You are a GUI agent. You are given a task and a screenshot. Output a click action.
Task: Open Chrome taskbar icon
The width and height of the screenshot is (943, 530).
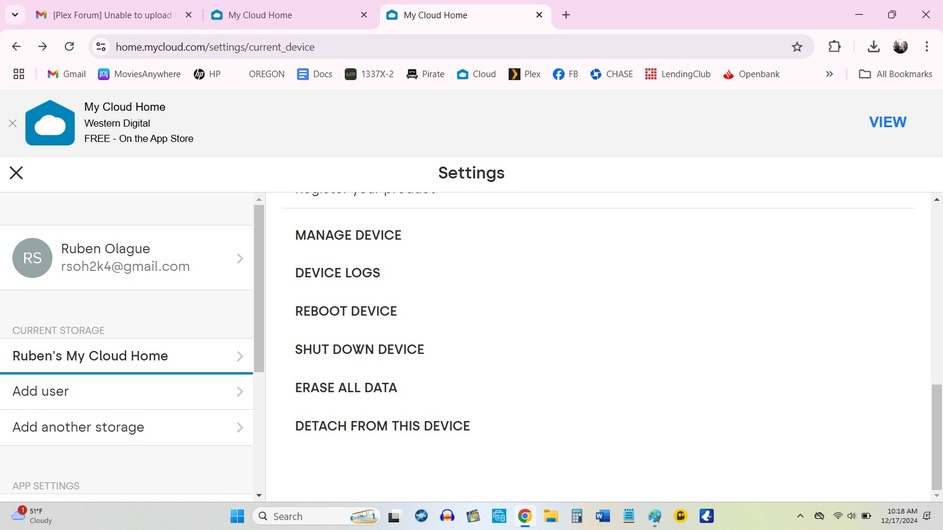click(x=524, y=516)
